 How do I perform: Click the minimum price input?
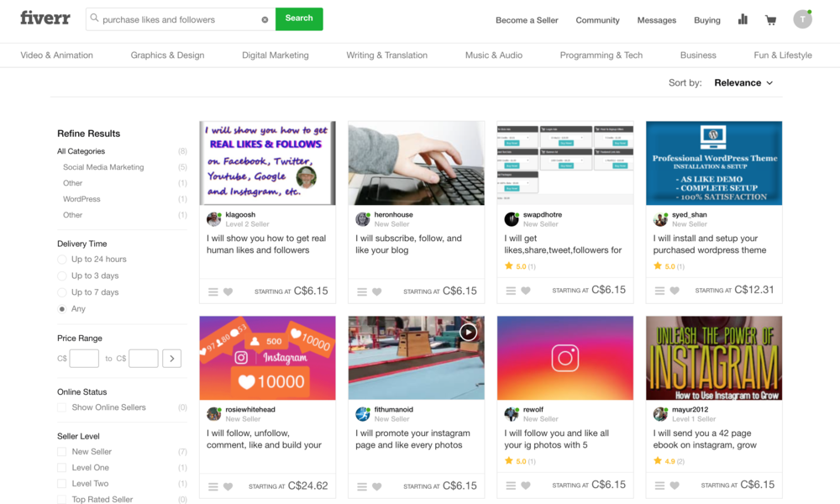[x=84, y=359]
